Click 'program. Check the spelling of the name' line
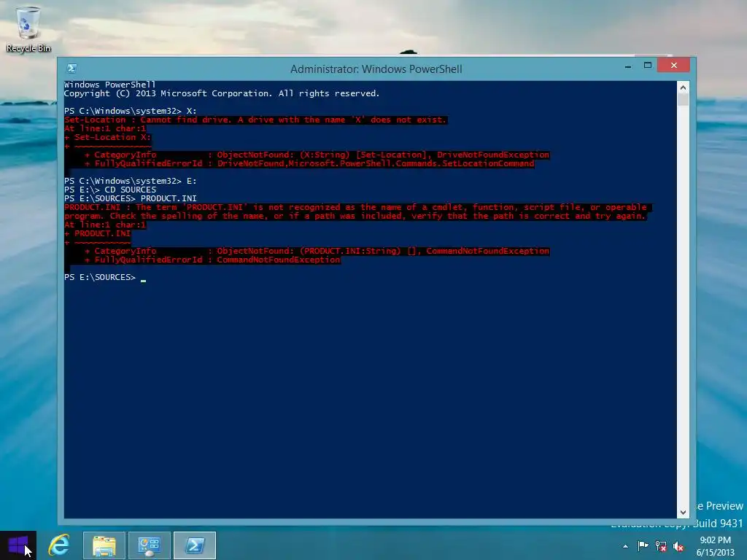The image size is (747, 560). (355, 216)
